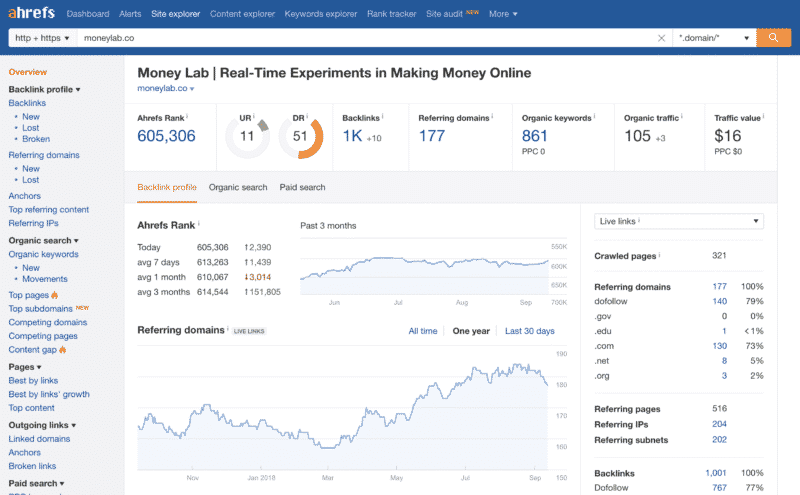Image resolution: width=800 pixels, height=495 pixels.
Task: Open Organic keywords in the sidebar
Action: click(x=43, y=254)
